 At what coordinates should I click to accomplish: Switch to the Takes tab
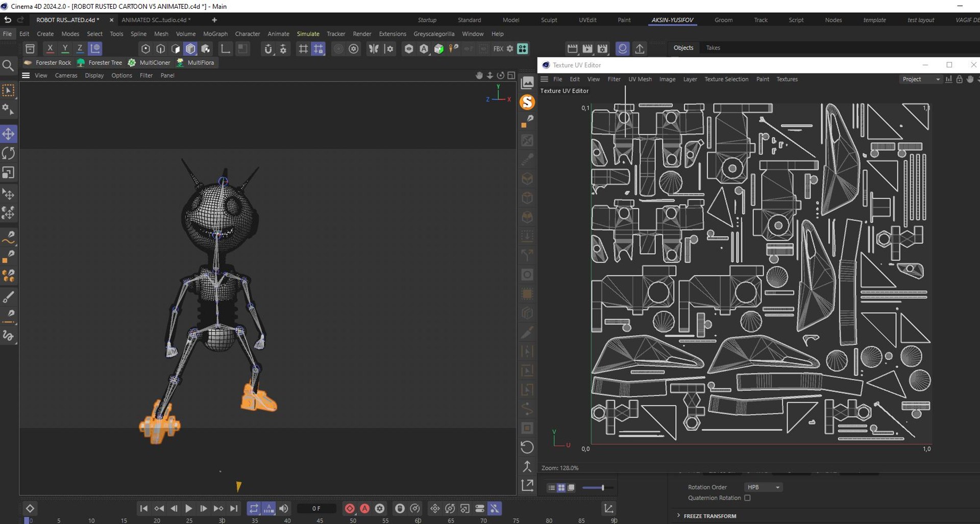[x=713, y=48]
